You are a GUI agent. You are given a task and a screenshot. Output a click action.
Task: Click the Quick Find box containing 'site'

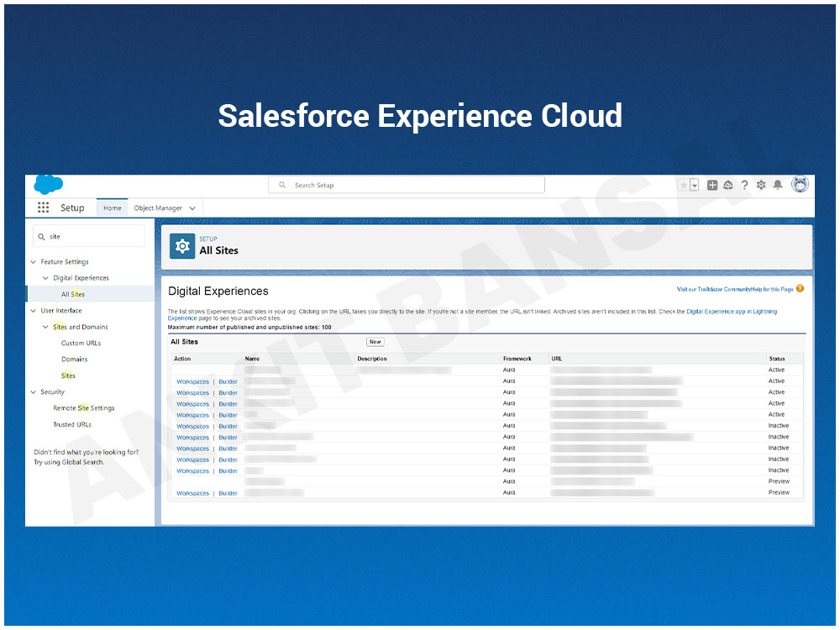tap(89, 236)
